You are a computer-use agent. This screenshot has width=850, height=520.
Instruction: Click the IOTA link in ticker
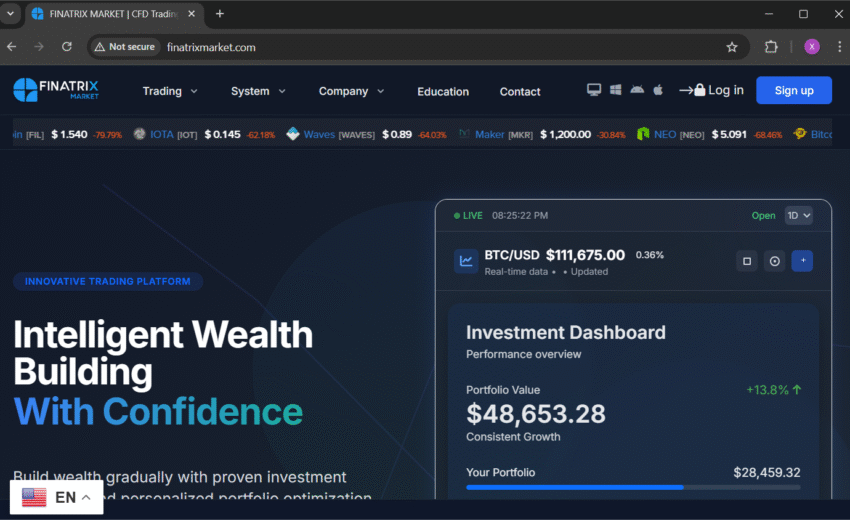[162, 134]
